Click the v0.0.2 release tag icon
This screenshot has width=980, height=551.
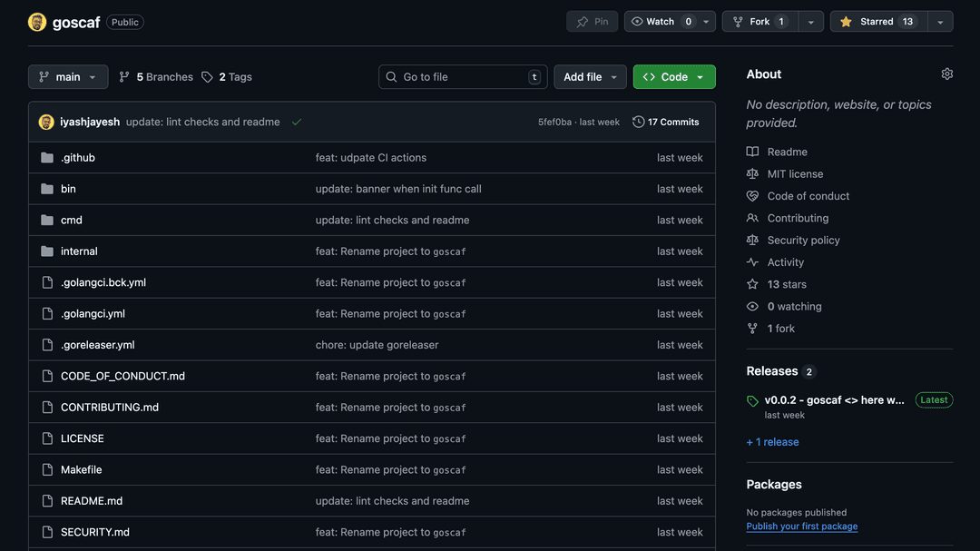[x=752, y=399]
